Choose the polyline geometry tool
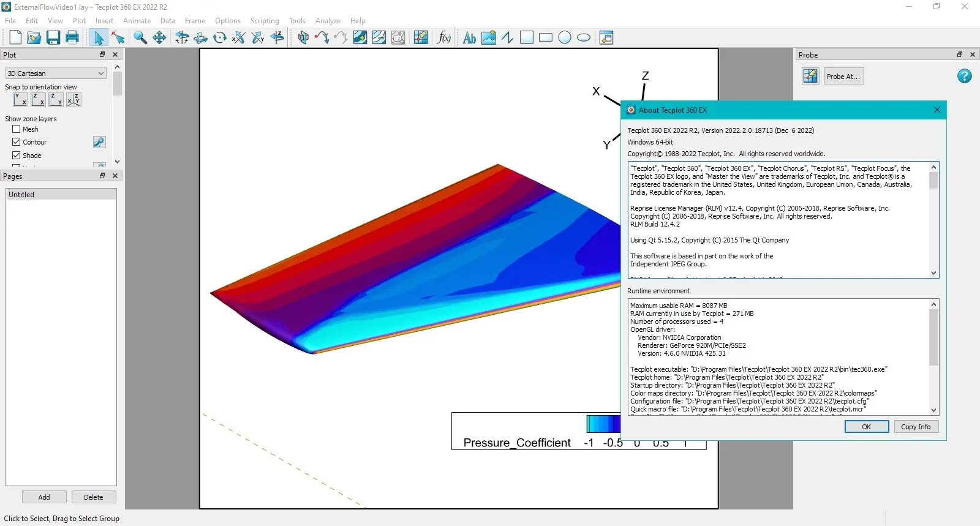 tap(508, 38)
